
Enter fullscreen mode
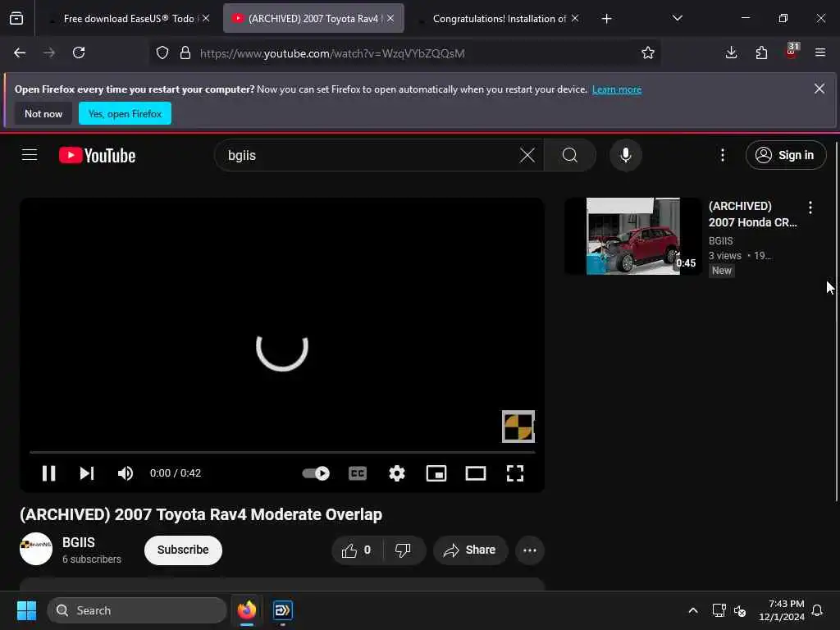click(515, 473)
